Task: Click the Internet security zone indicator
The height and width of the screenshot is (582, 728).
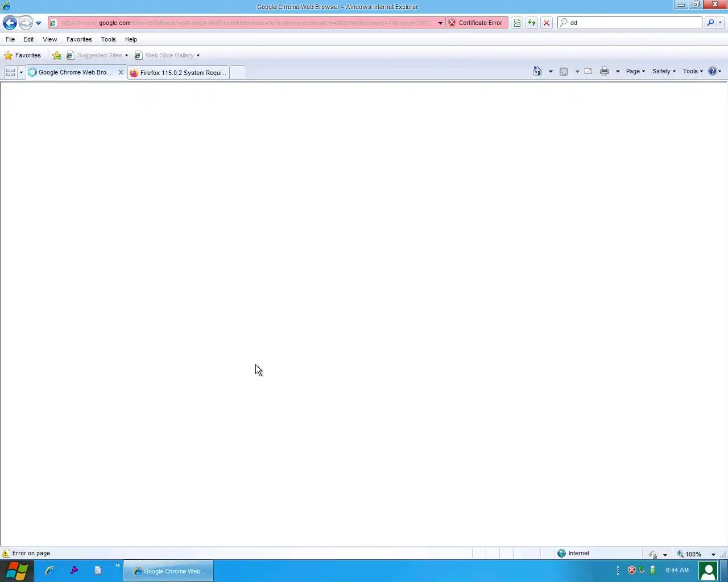Action: point(573,553)
